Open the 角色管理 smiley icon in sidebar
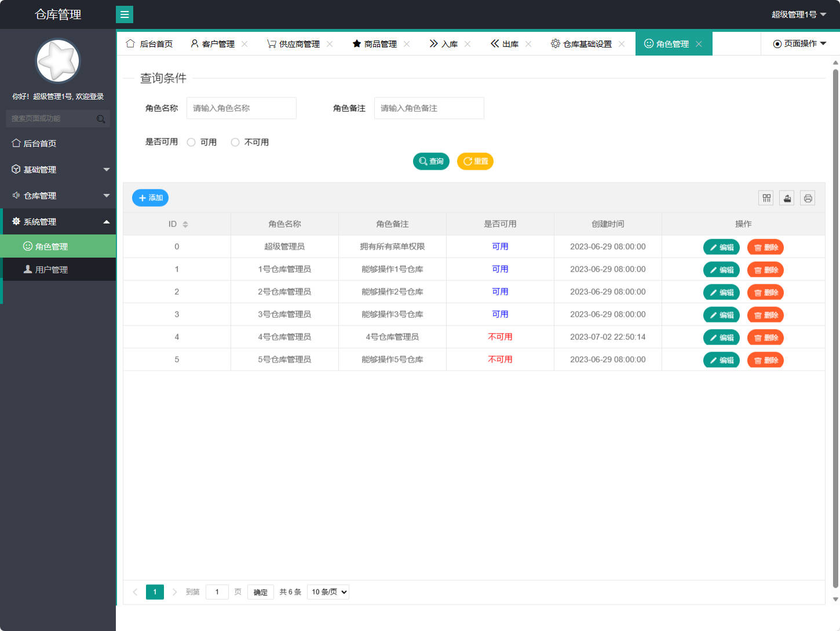840x631 pixels. [x=28, y=246]
